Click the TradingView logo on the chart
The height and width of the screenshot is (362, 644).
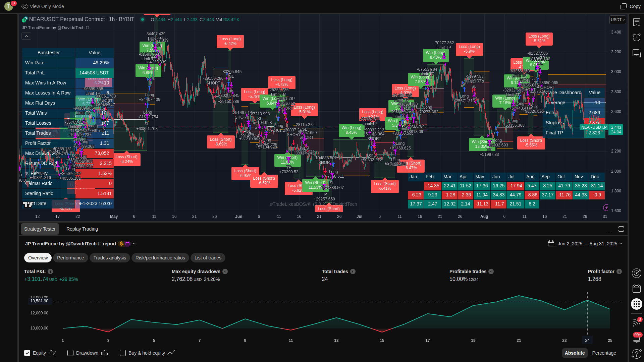[x=28, y=204]
